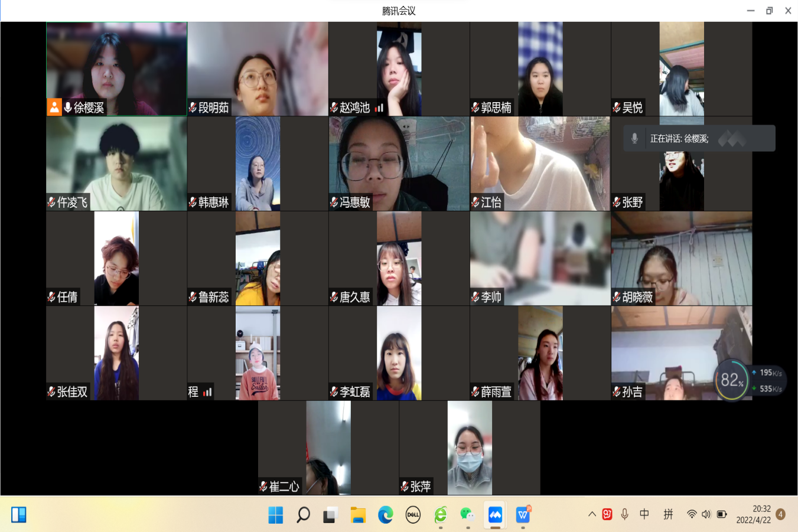The image size is (798, 532).
Task: Open the notification center badge showing 4
Action: 780,514
